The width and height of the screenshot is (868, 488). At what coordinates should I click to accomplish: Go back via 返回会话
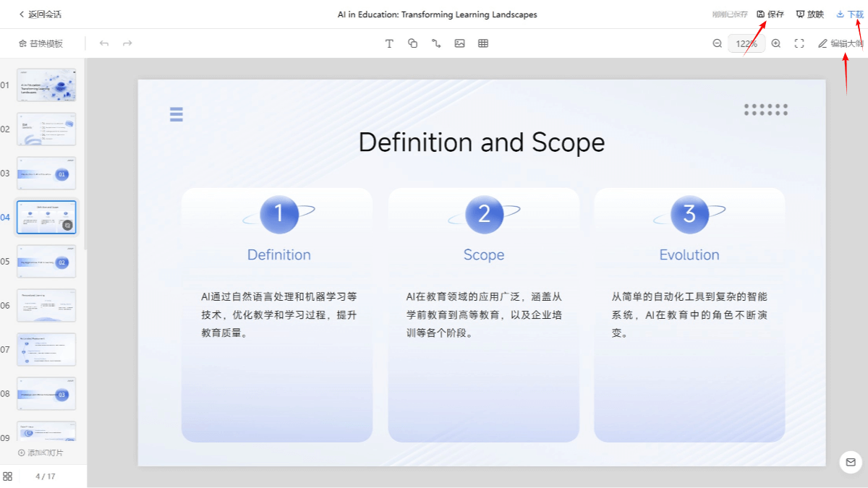(x=40, y=14)
